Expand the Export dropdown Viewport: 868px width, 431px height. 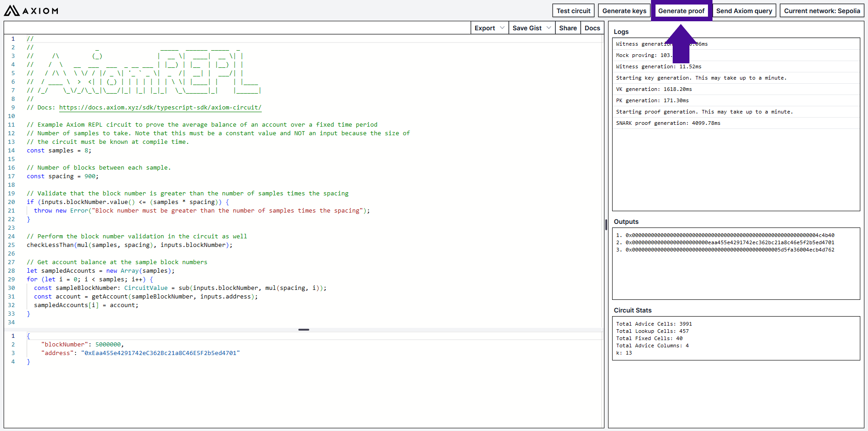[x=489, y=28]
